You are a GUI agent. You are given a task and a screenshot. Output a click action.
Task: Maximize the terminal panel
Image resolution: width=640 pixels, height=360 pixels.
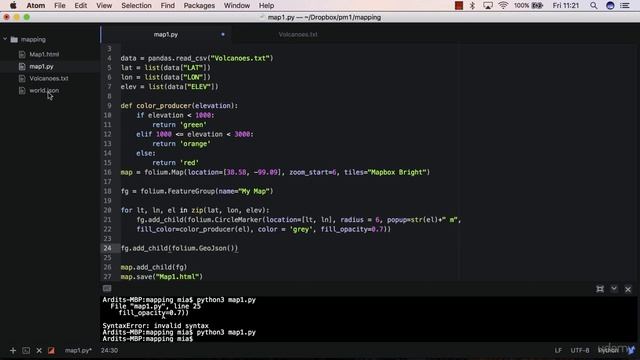[600, 289]
